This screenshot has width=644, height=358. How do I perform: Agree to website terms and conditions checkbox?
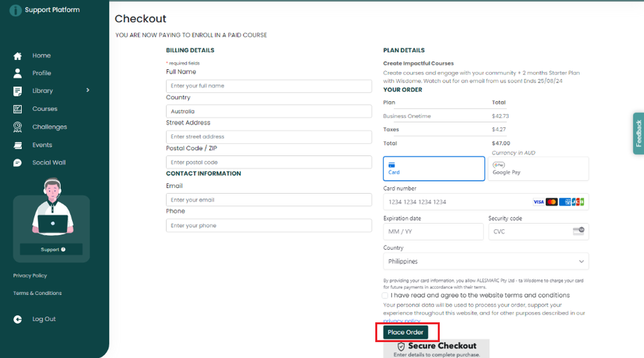(386, 296)
